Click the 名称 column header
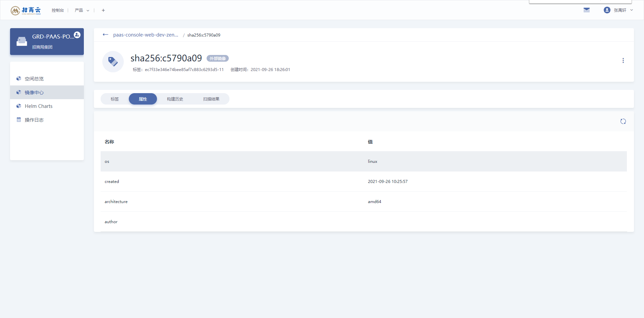Viewport: 644px width, 318px height. 109,142
